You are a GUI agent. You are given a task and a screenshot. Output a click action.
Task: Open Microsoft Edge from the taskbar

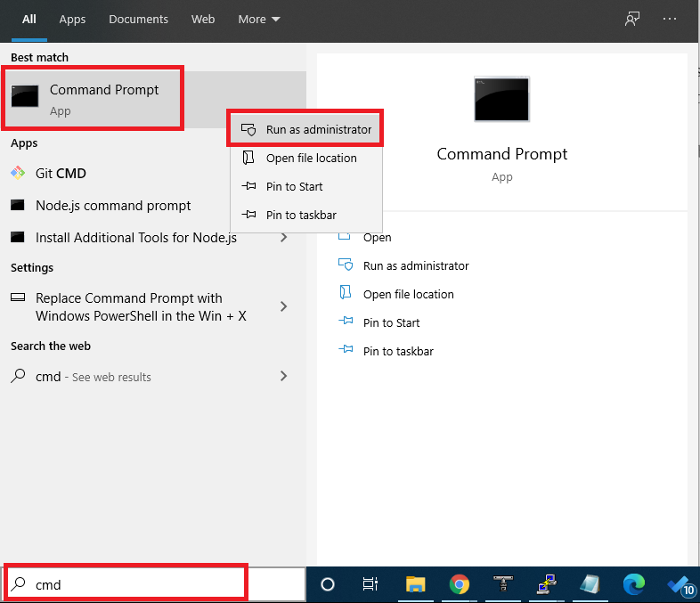634,583
